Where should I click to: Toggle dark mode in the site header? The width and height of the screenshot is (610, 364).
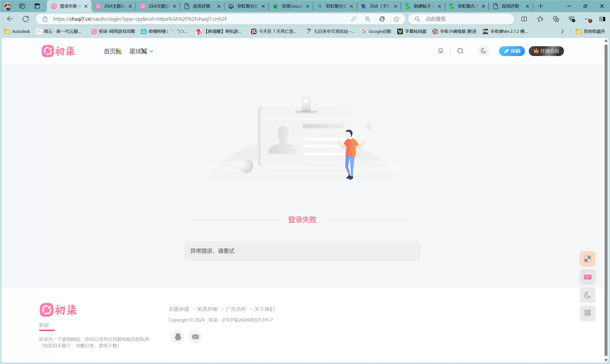(x=483, y=51)
